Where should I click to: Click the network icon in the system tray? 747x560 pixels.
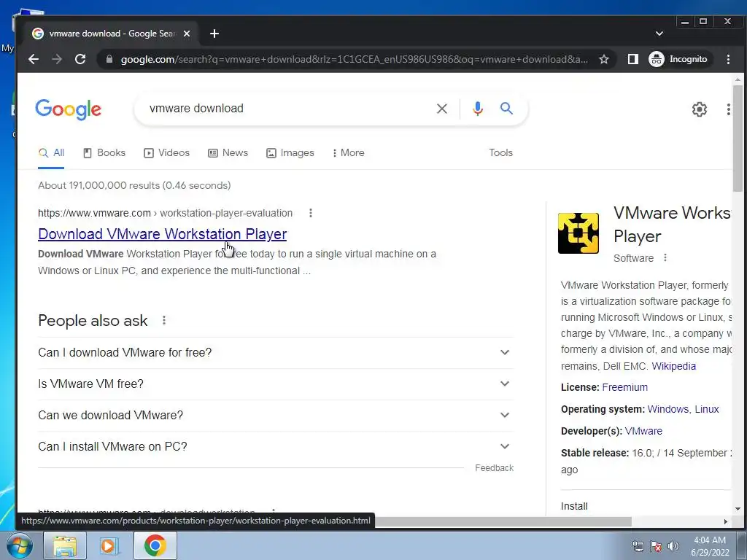[x=638, y=545]
